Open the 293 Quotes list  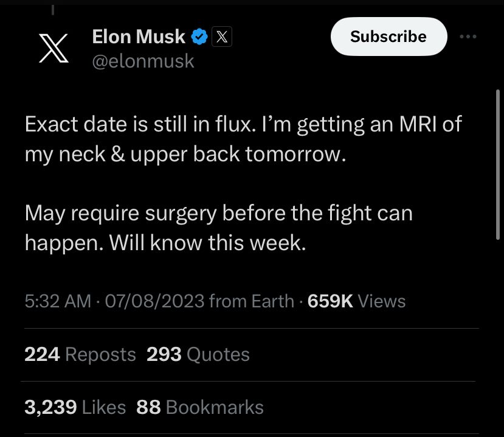pyautogui.click(x=198, y=355)
